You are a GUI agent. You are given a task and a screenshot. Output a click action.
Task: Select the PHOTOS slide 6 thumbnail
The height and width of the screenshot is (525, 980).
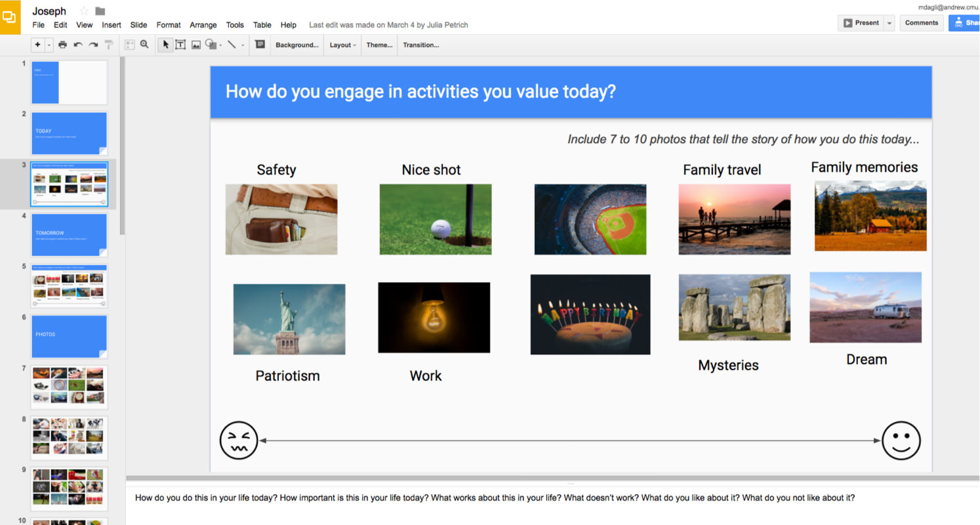click(x=69, y=337)
